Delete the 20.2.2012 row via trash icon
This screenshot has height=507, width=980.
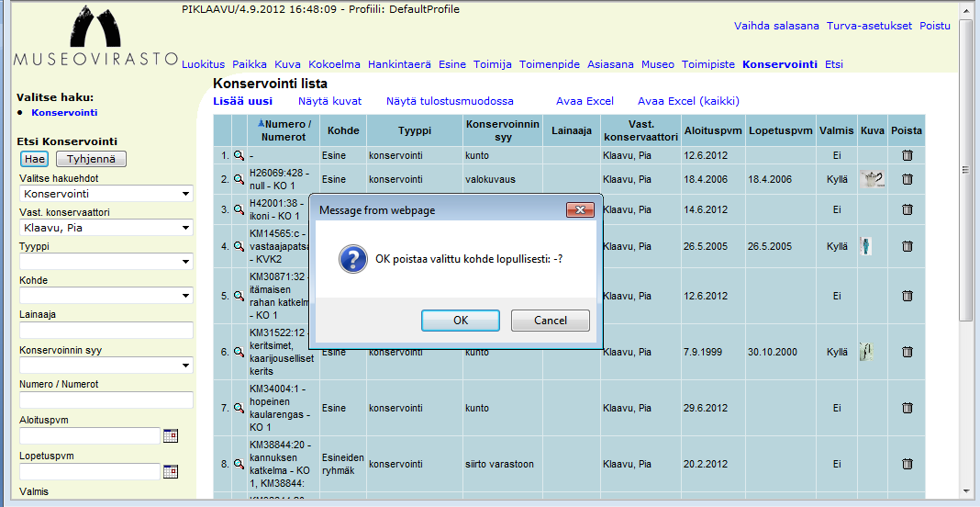908,464
